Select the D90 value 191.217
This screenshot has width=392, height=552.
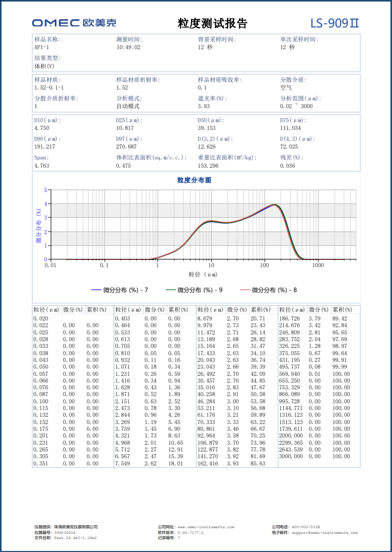pos(44,147)
